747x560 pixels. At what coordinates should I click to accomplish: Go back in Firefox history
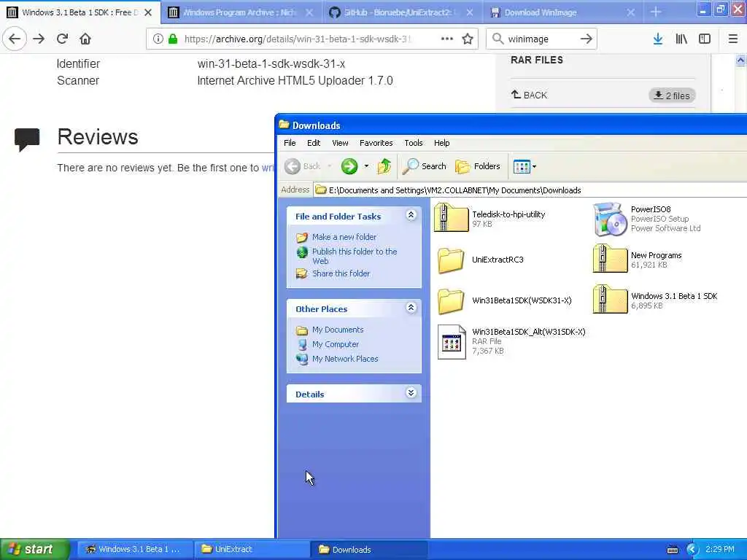[15, 39]
